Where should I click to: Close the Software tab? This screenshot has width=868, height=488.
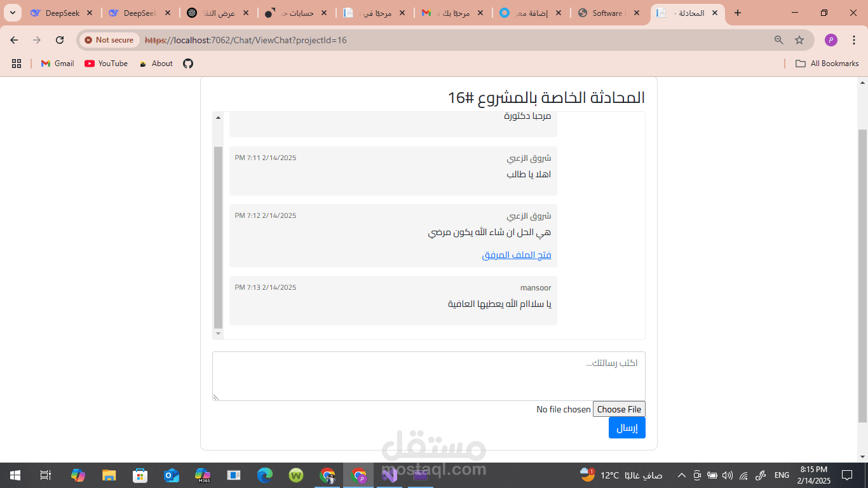pos(636,13)
